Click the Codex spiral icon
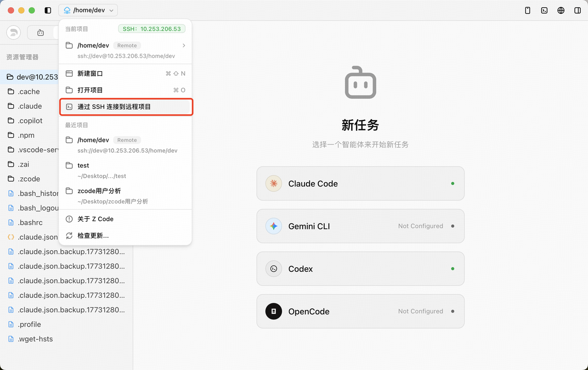This screenshot has width=588, height=370. pos(273,269)
